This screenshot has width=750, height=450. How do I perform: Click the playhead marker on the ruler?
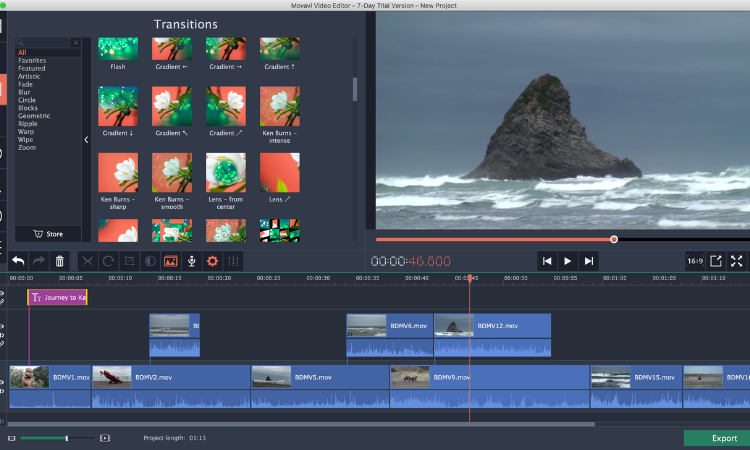(x=470, y=278)
